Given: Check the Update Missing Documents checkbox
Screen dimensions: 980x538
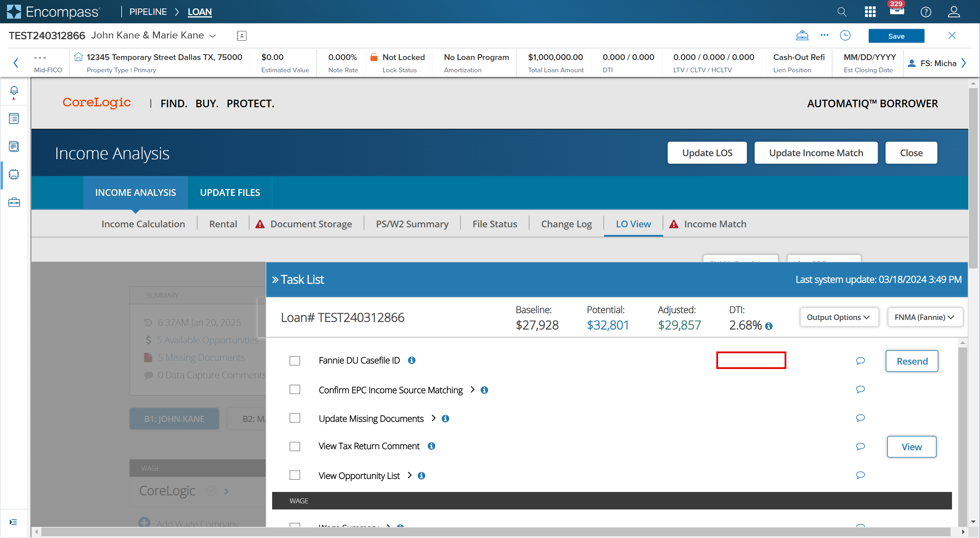Looking at the screenshot, I should point(295,418).
